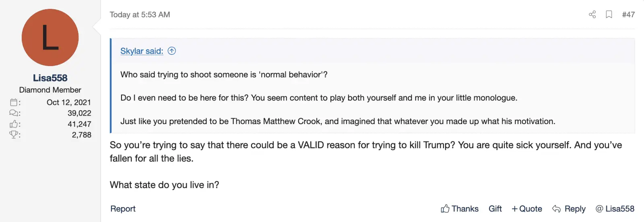Mention the user via @Lisa558
The width and height of the screenshot is (644, 222).
[615, 209]
